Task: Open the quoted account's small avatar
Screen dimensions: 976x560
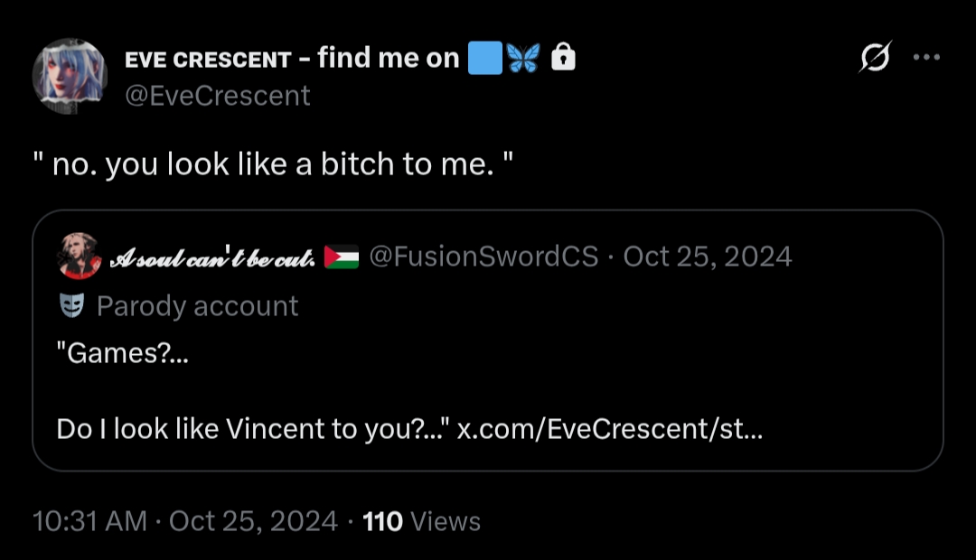Action: [77, 257]
